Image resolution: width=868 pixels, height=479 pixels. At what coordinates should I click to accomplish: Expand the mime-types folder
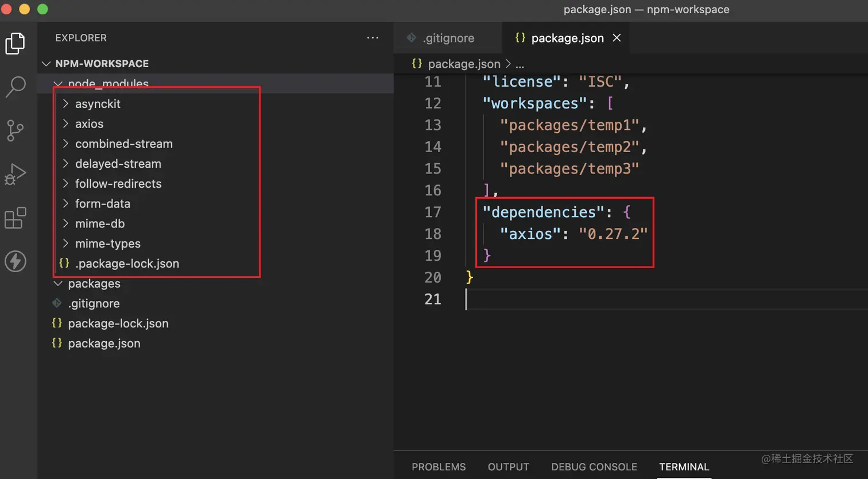click(x=107, y=244)
